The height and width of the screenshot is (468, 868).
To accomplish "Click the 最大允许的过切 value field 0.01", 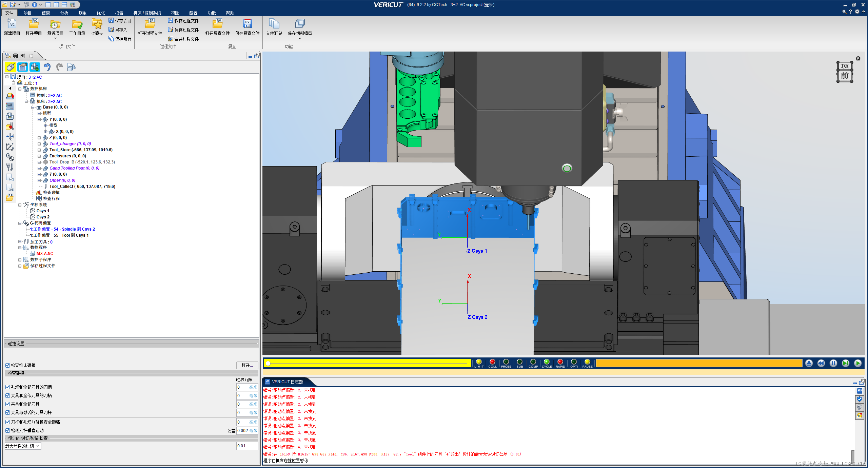I will click(247, 446).
